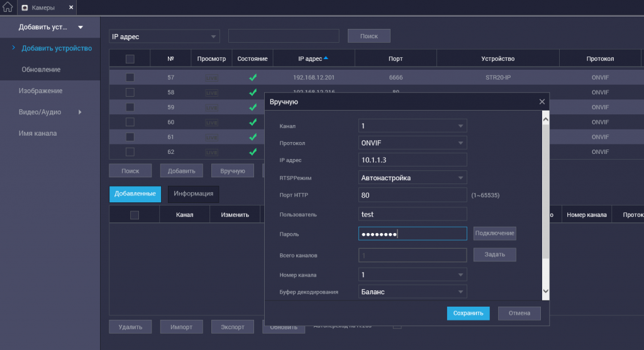Click LIVE preview icon for row 57
644x350 pixels.
tap(213, 78)
